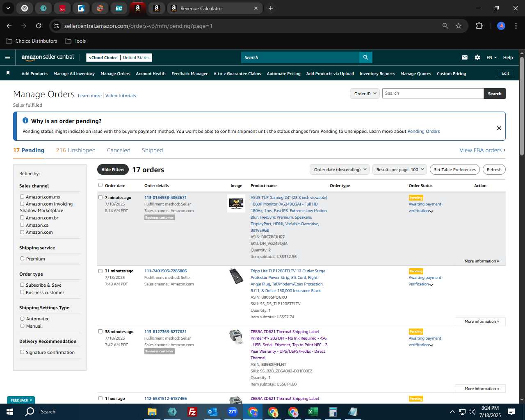Open the tab search dropdown arrow
This screenshot has width=525, height=420.
(x=8, y=8)
